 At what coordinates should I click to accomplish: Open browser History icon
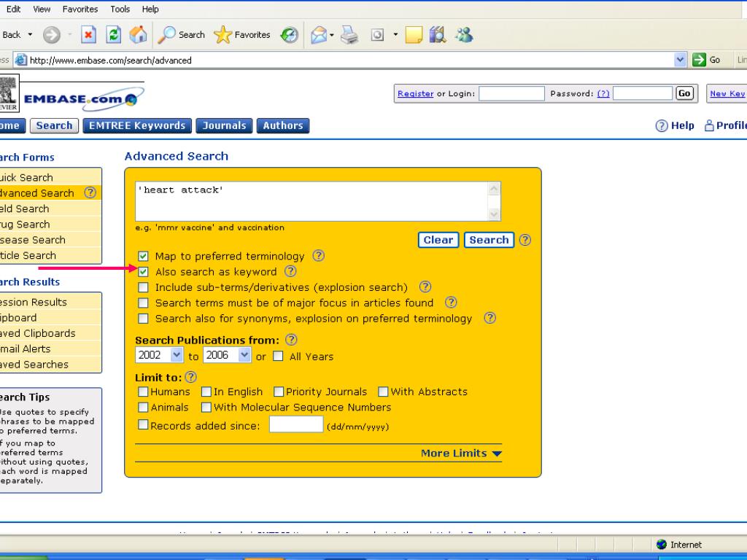click(x=289, y=35)
